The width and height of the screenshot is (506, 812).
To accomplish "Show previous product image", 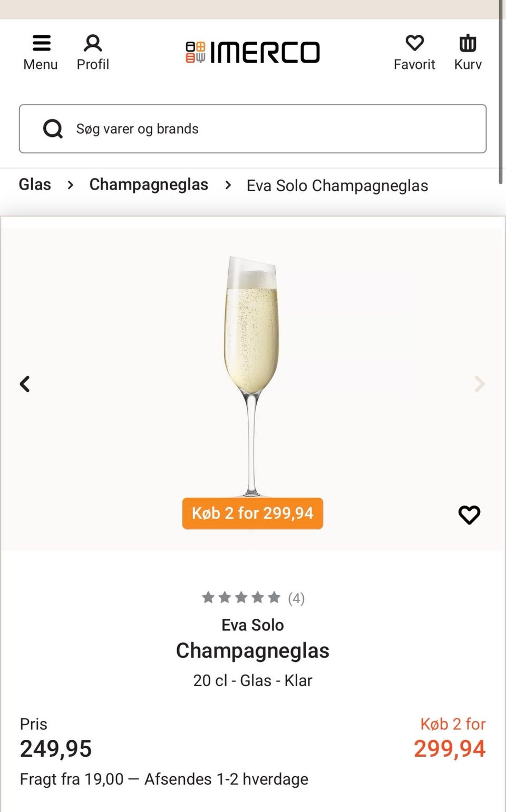I will pos(25,384).
